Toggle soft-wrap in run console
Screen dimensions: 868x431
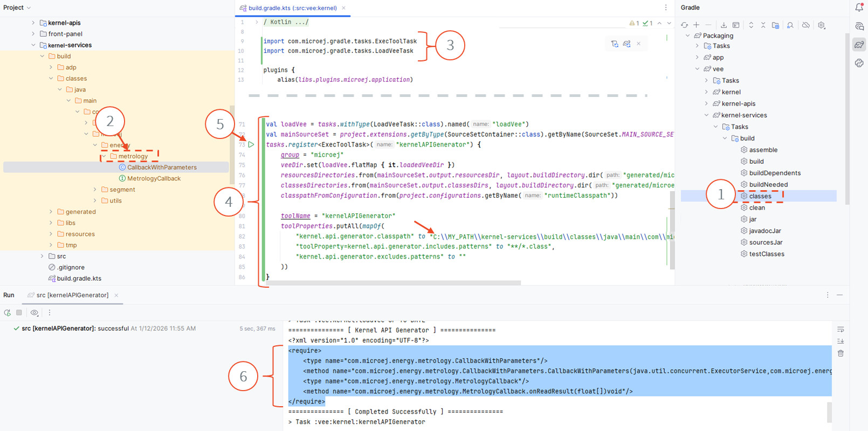(x=841, y=330)
